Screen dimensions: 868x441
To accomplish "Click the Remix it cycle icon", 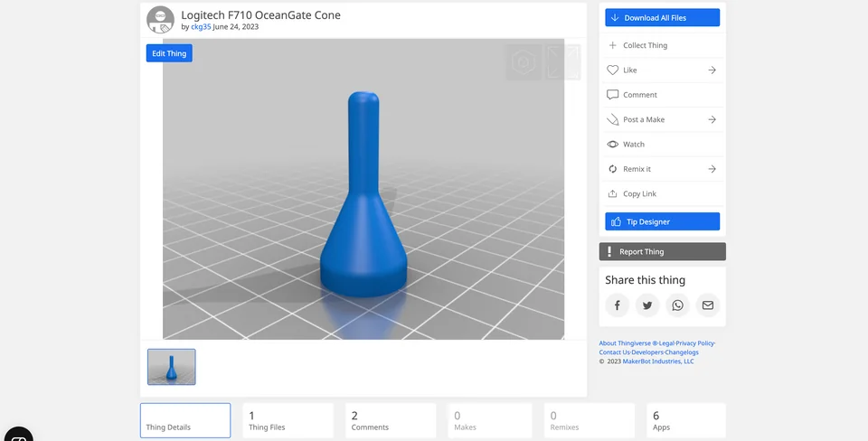I will click(x=612, y=169).
